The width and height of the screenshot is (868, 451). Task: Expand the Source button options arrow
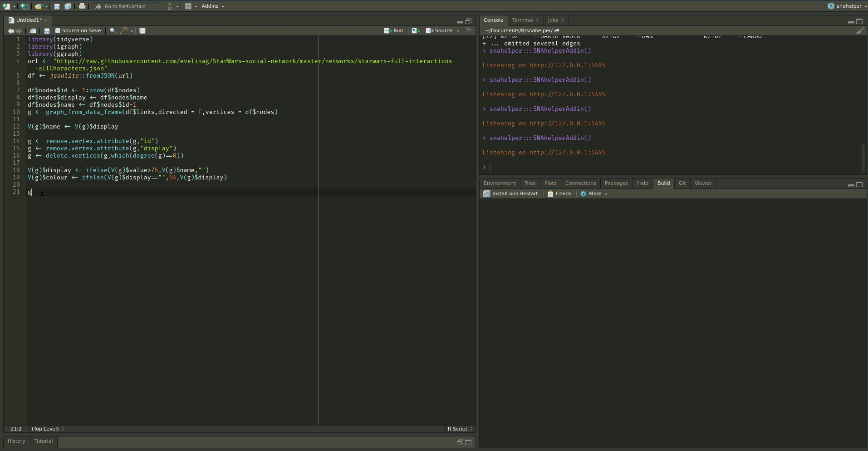pyautogui.click(x=458, y=31)
